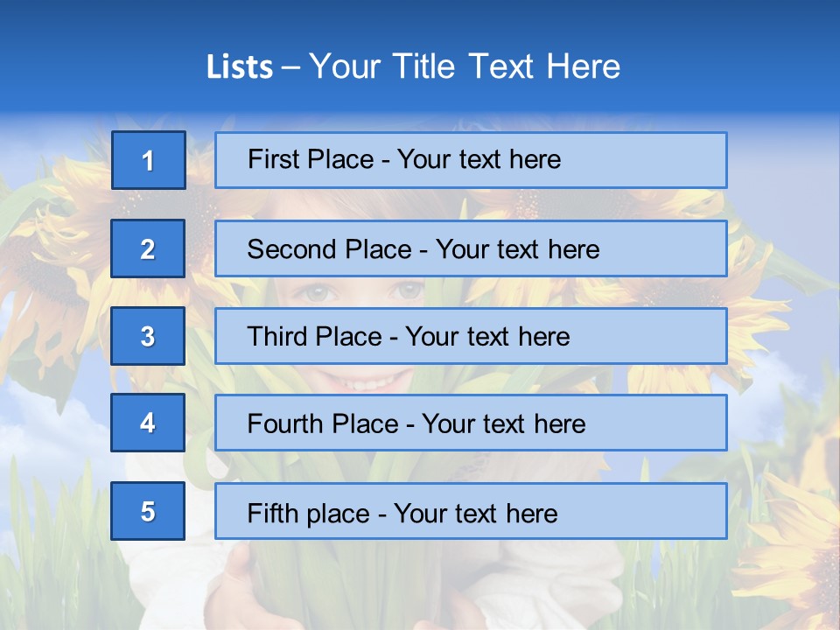The height and width of the screenshot is (630, 840).
Task: Select the "Fifth place - Your text here" box
Action: [x=471, y=511]
